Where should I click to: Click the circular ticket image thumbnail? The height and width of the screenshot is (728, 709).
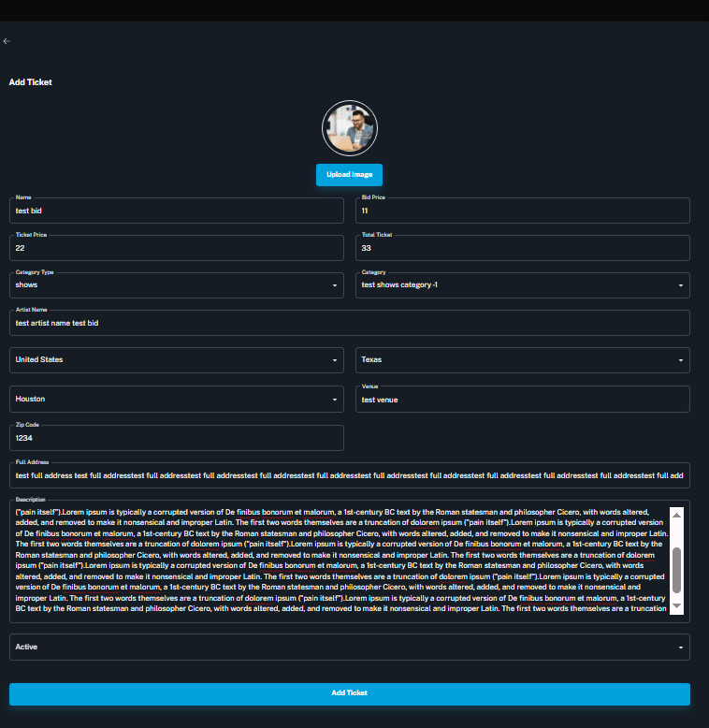(350, 128)
